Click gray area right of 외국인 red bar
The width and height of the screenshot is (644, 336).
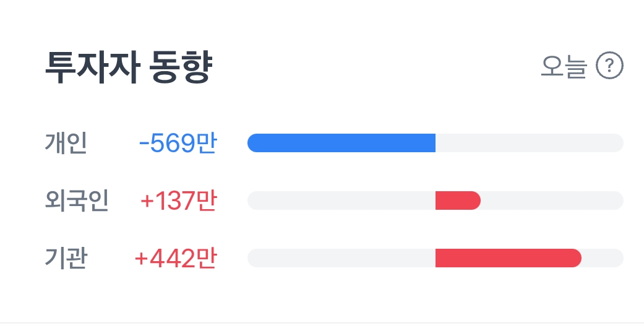tap(552, 200)
